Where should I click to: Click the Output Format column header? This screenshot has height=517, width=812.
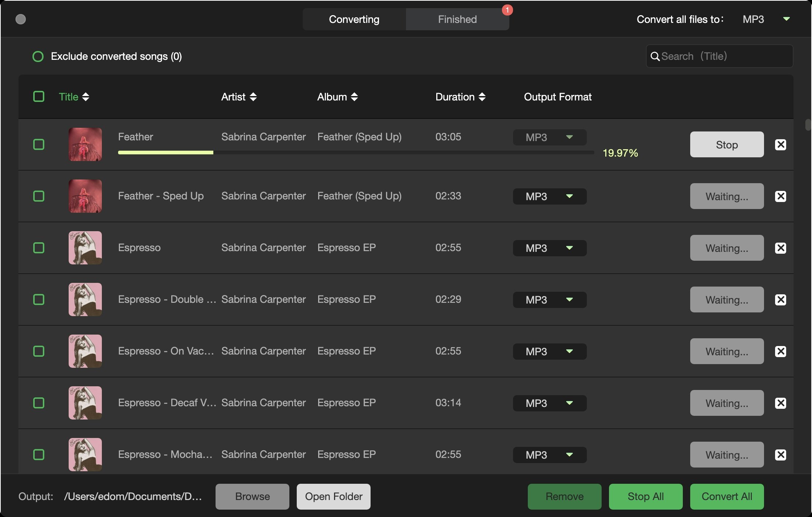[558, 97]
